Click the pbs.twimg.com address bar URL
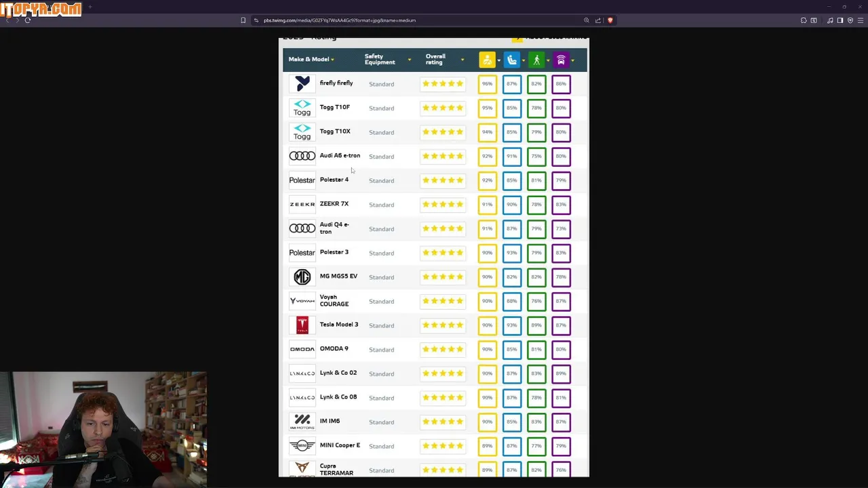Image resolution: width=868 pixels, height=488 pixels. coord(340,20)
